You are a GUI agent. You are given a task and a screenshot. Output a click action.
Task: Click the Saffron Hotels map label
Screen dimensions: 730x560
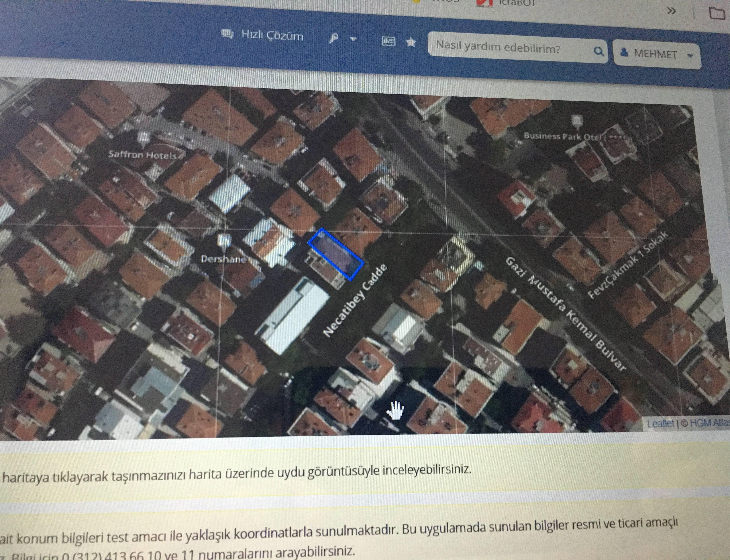click(143, 155)
